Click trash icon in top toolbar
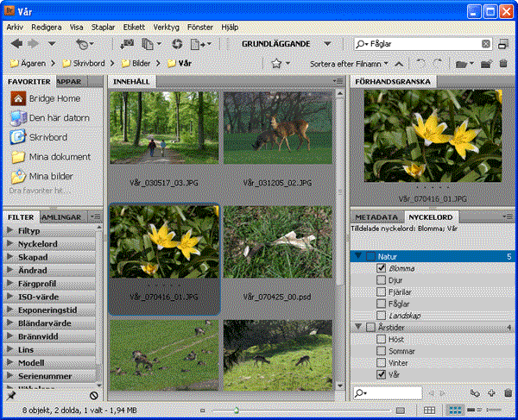 (504, 63)
